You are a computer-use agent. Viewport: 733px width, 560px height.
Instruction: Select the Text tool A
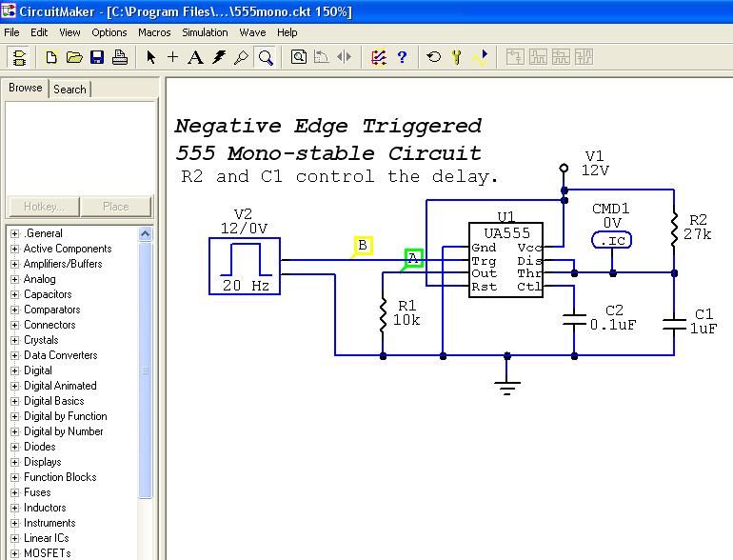point(195,57)
